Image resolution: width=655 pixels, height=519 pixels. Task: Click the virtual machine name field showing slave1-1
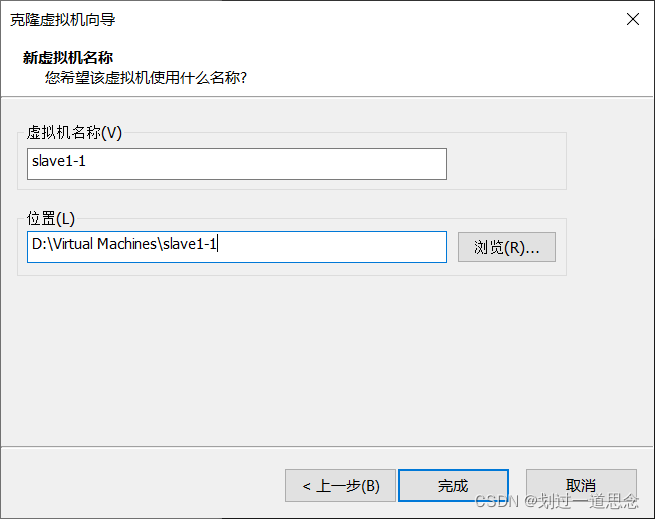click(237, 164)
